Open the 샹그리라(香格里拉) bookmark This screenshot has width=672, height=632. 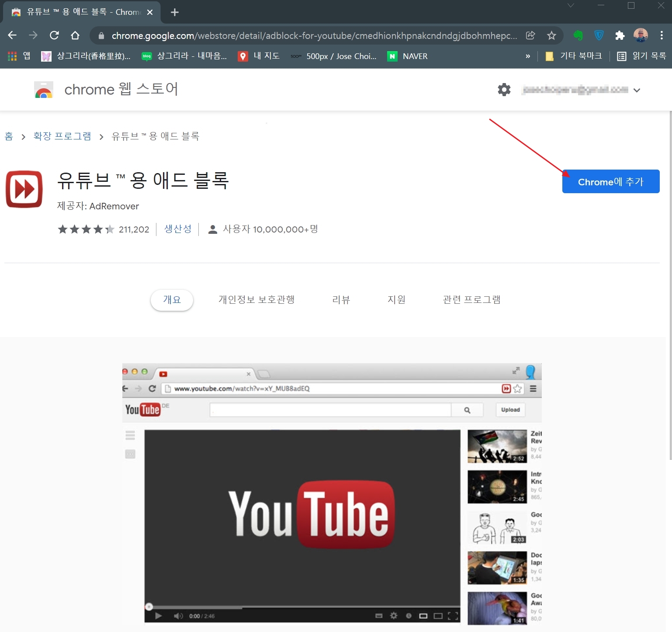86,56
